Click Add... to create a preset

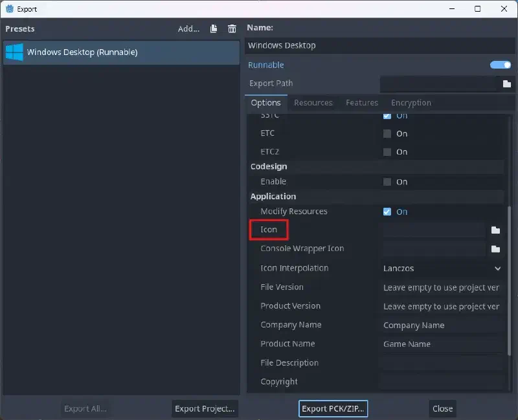click(188, 29)
